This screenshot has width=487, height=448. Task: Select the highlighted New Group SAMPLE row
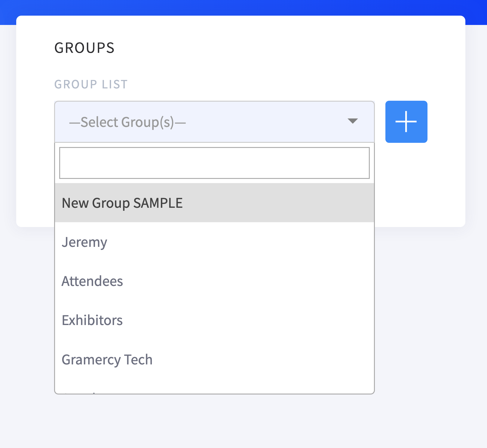click(214, 203)
